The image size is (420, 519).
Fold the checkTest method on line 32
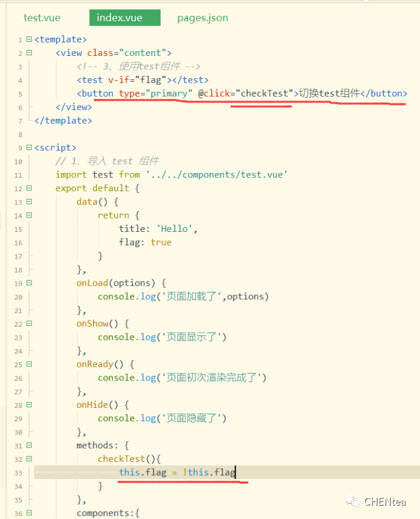pyautogui.click(x=29, y=459)
